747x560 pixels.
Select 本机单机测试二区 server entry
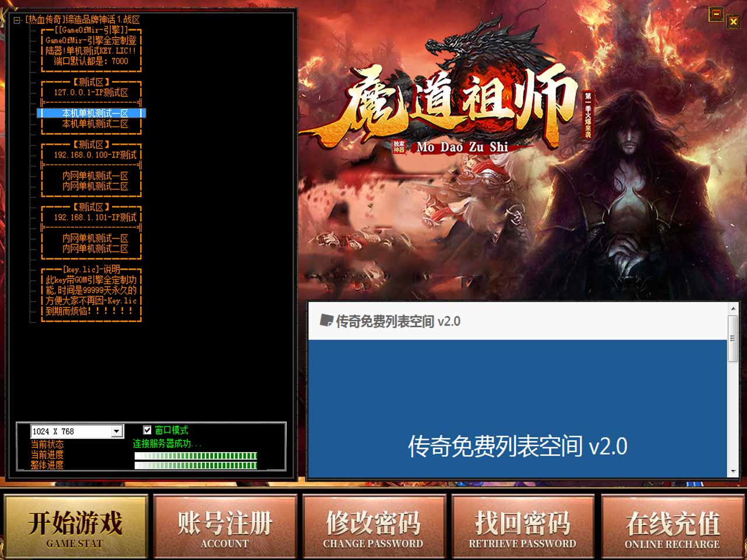click(x=91, y=124)
